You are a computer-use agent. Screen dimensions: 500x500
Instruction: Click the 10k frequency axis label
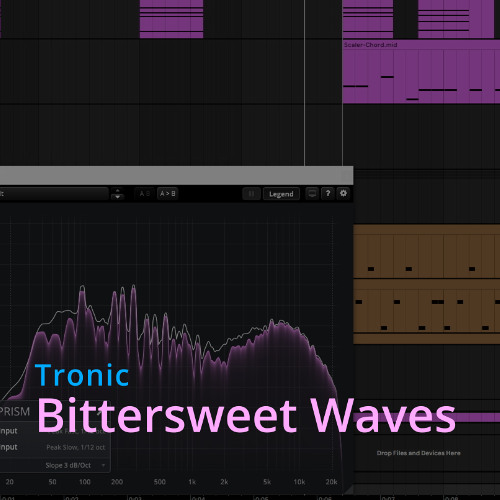pyautogui.click(x=299, y=482)
